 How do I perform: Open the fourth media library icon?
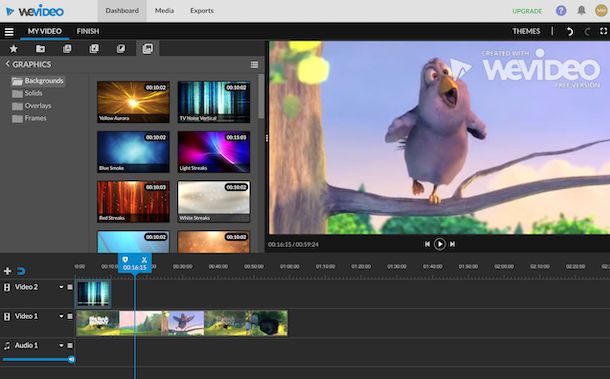click(x=94, y=49)
